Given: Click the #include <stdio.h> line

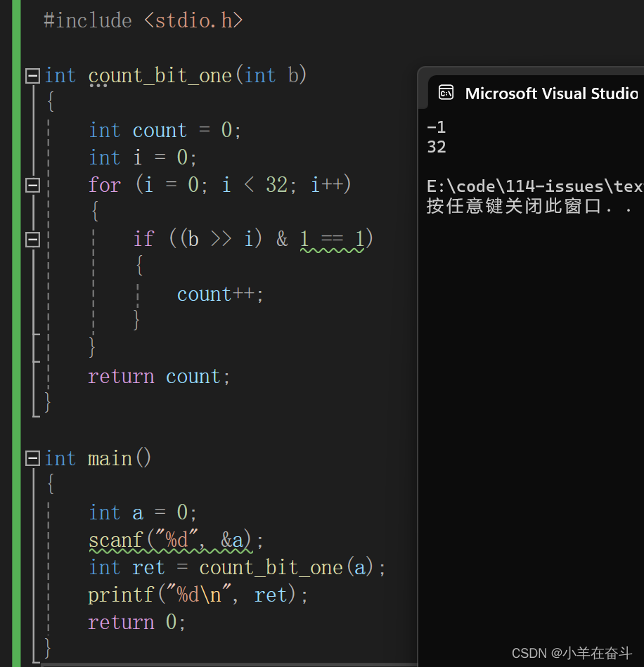Looking at the screenshot, I should click(143, 20).
